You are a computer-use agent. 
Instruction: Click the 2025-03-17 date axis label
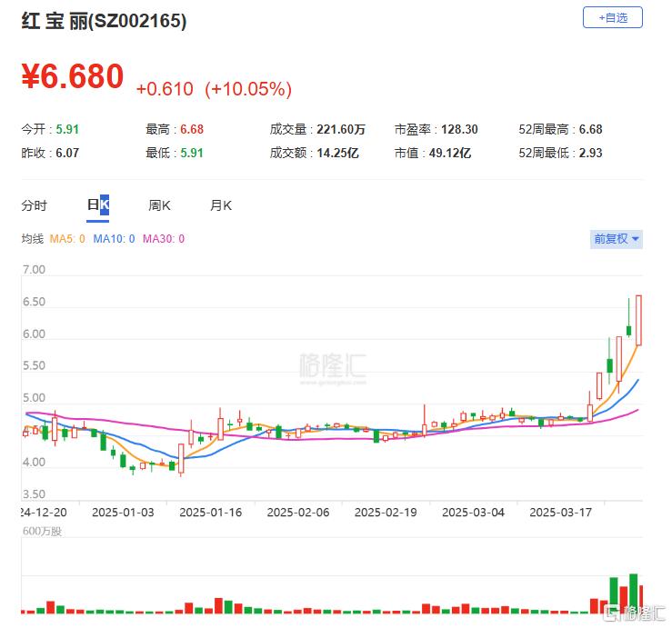560,513
